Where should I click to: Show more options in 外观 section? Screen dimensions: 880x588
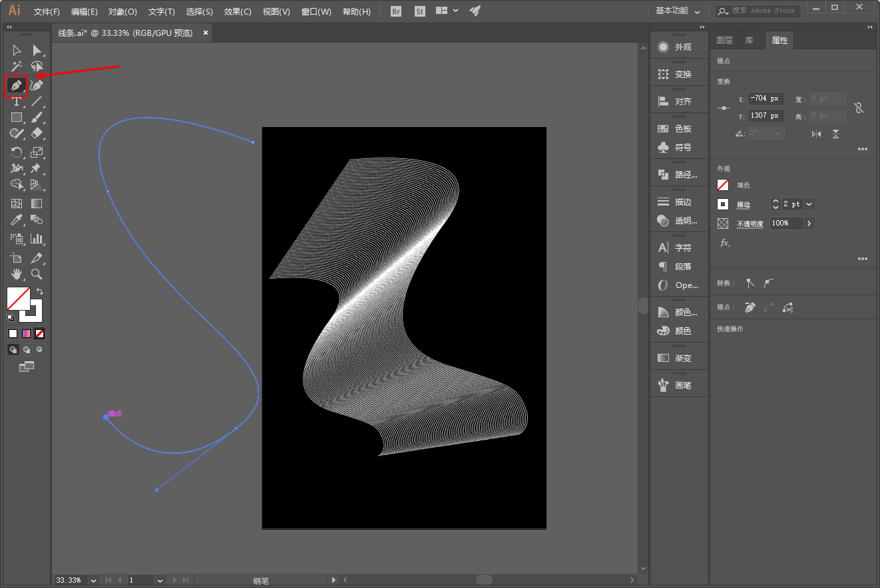pos(863,259)
